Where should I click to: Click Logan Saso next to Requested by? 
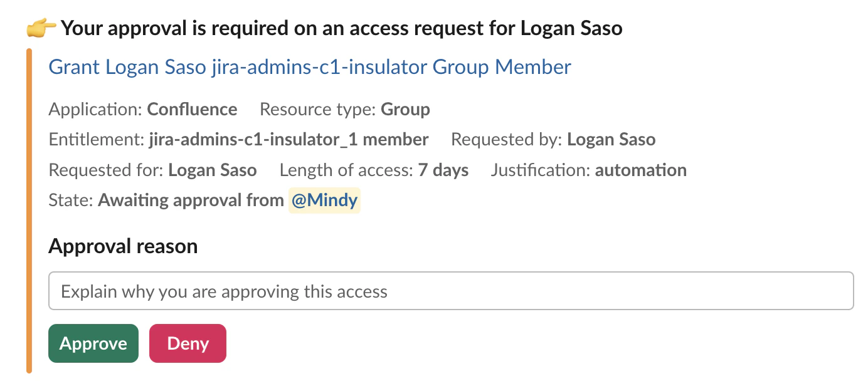tap(611, 140)
